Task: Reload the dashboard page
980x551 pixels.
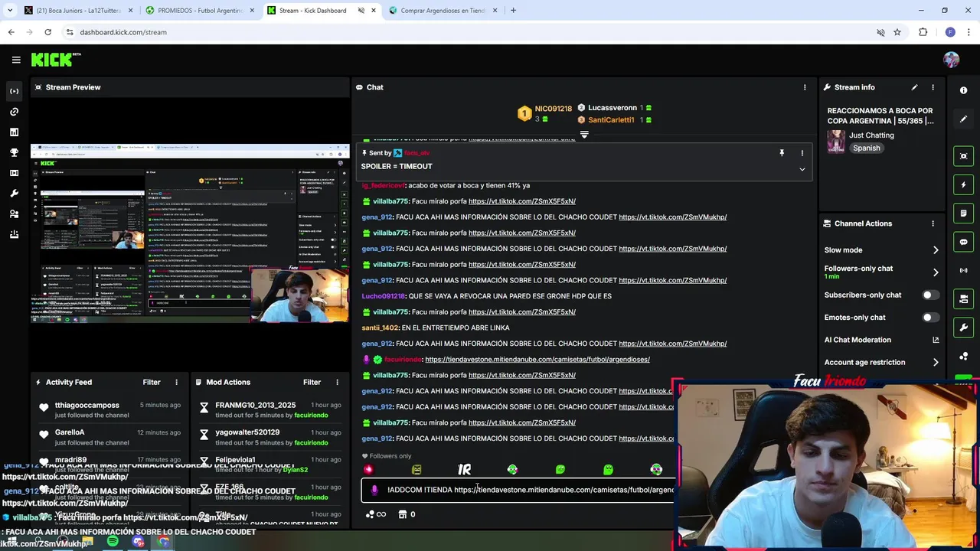Action: 47,32
